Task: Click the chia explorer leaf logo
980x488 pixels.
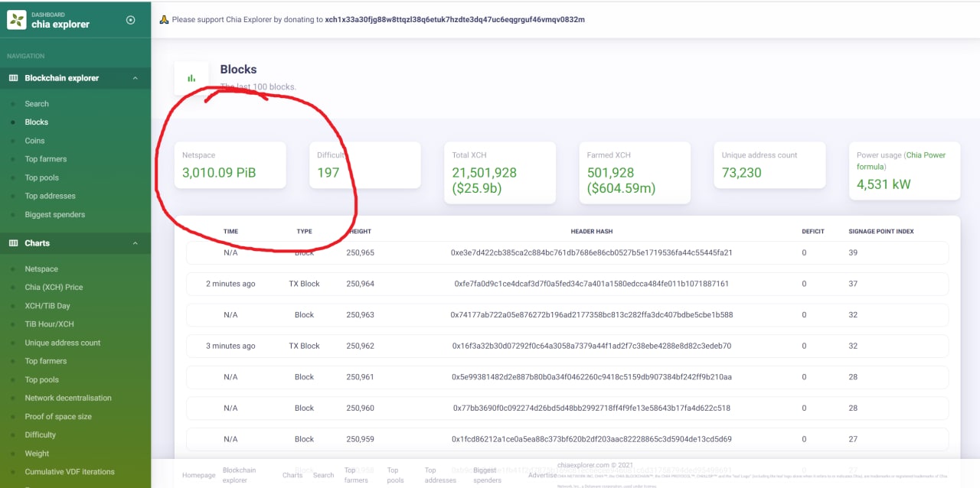Action: tap(16, 20)
